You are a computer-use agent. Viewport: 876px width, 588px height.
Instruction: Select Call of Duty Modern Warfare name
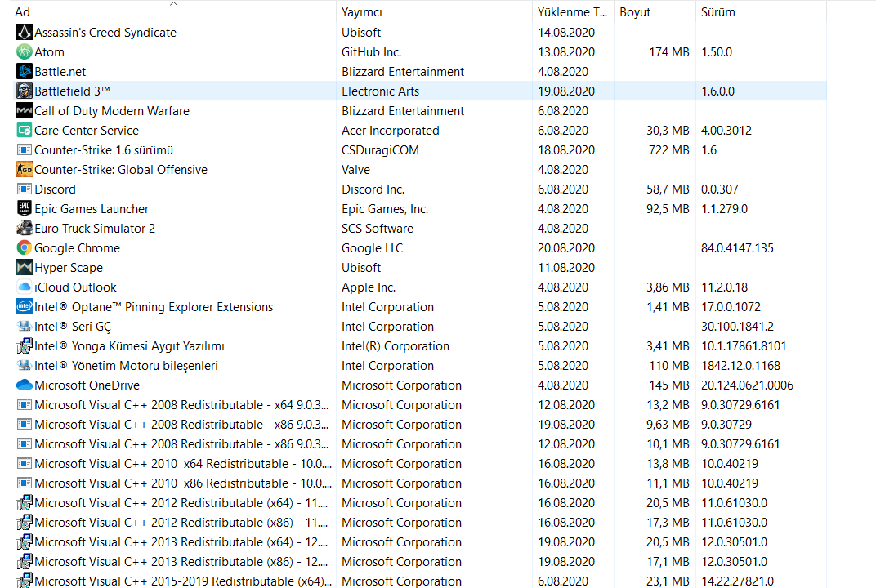pos(112,110)
